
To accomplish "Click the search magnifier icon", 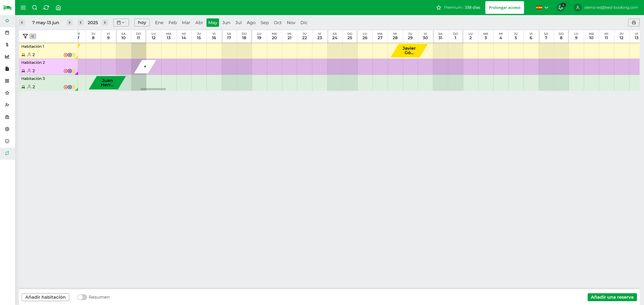I will coord(35,8).
